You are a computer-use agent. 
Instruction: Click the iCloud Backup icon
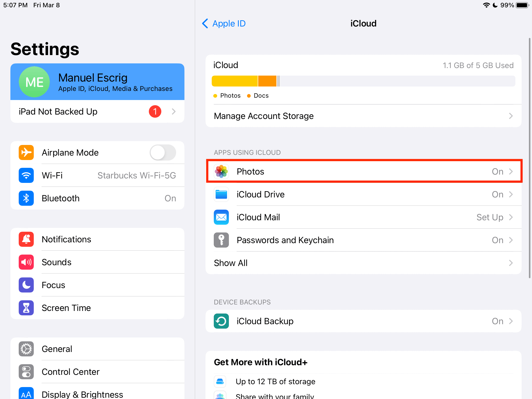click(221, 321)
